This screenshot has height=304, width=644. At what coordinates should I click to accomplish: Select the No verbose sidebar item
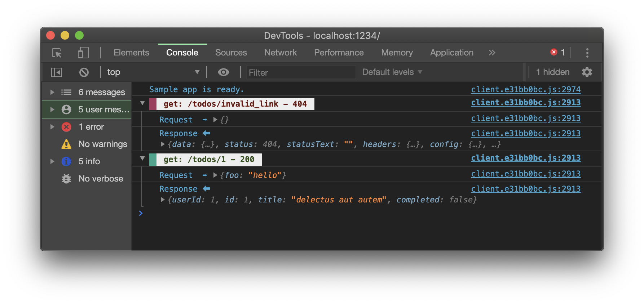(x=87, y=179)
